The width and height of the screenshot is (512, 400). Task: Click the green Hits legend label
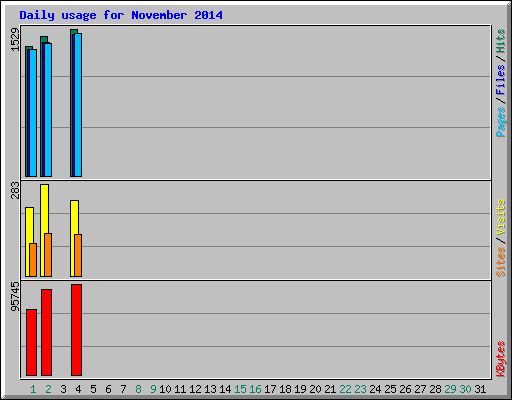pyautogui.click(x=501, y=41)
